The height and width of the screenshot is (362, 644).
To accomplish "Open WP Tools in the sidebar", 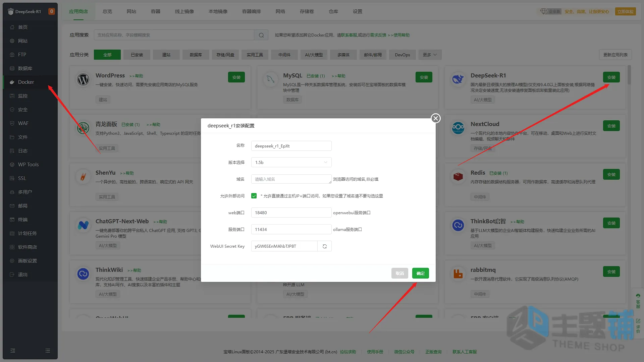I will [x=30, y=165].
